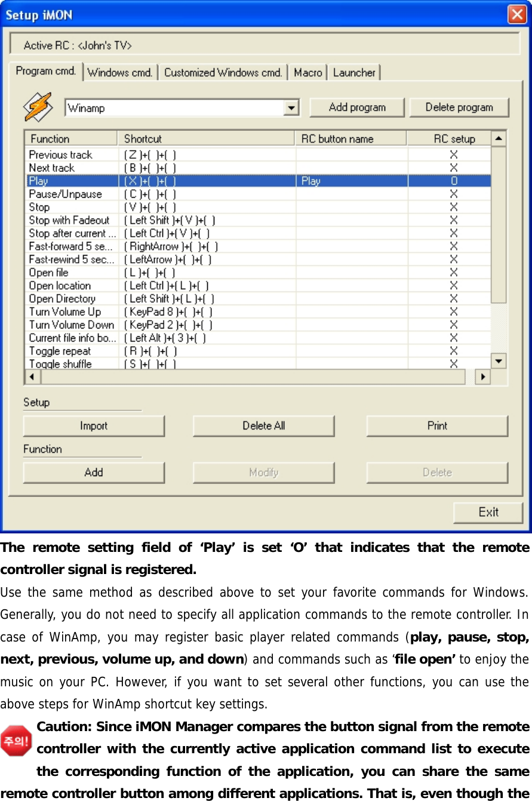Image resolution: width=532 pixels, height=801 pixels.
Task: Switch to the Launcher tab
Action: click(x=353, y=72)
